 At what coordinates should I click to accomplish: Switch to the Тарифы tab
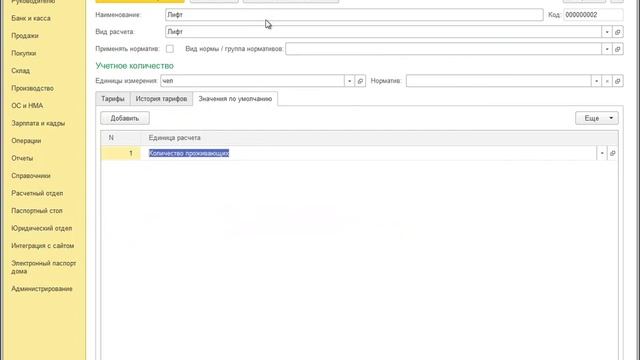coord(113,99)
